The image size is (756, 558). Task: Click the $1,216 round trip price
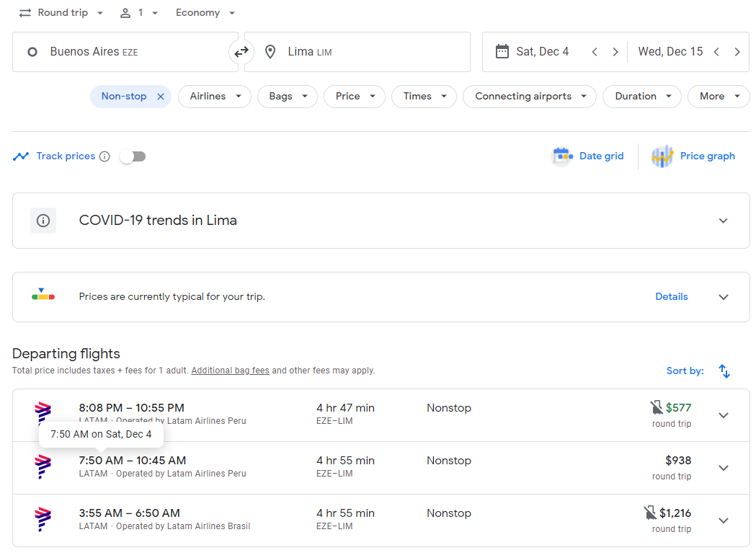click(675, 513)
